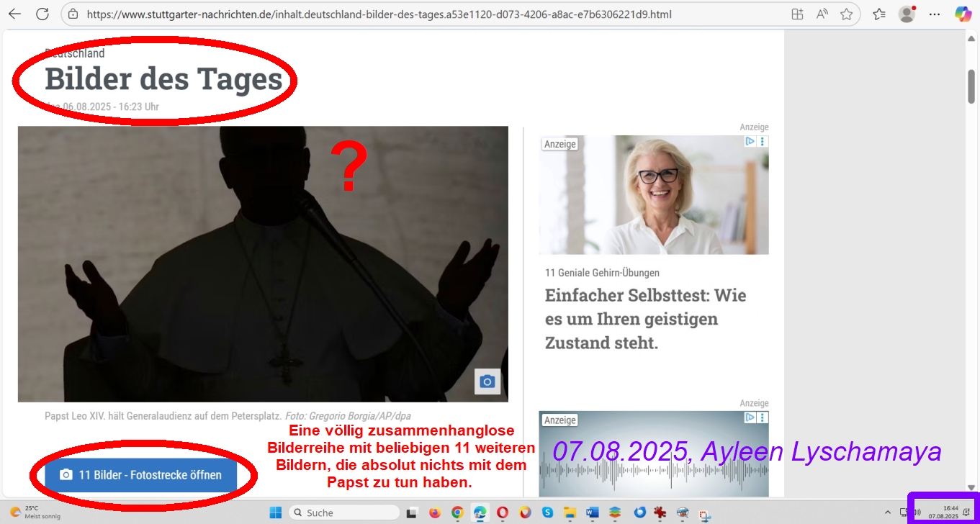Click the page's vertical scrollbar thumb
Viewport: 980px width, 524px height.
pos(971,86)
